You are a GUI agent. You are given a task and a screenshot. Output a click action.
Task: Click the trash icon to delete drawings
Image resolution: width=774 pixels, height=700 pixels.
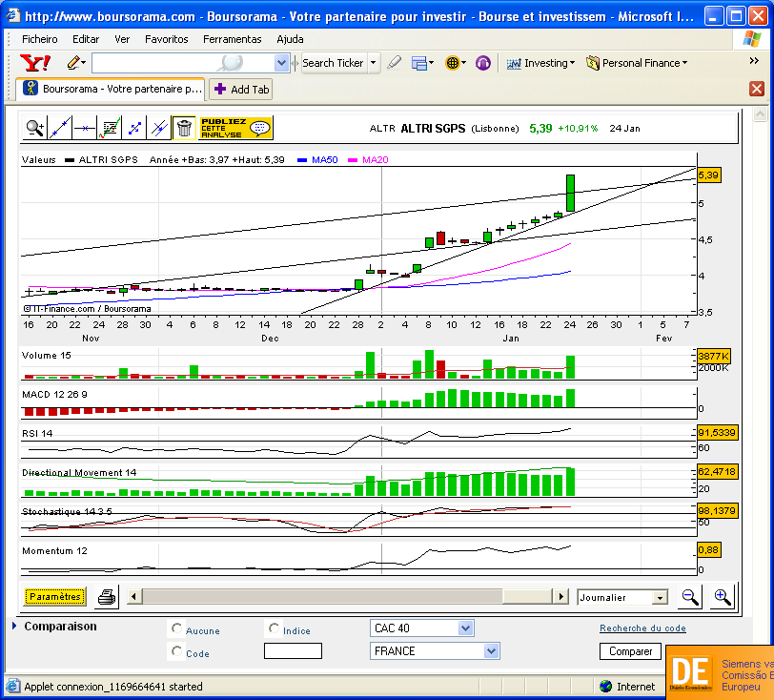pos(184,129)
